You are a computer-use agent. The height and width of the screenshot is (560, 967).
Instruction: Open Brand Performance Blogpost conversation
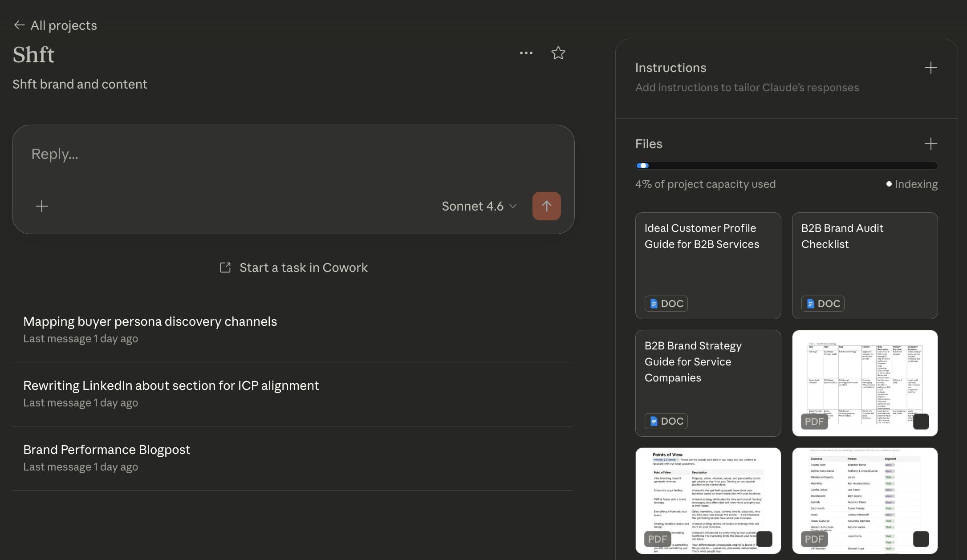pyautogui.click(x=106, y=450)
